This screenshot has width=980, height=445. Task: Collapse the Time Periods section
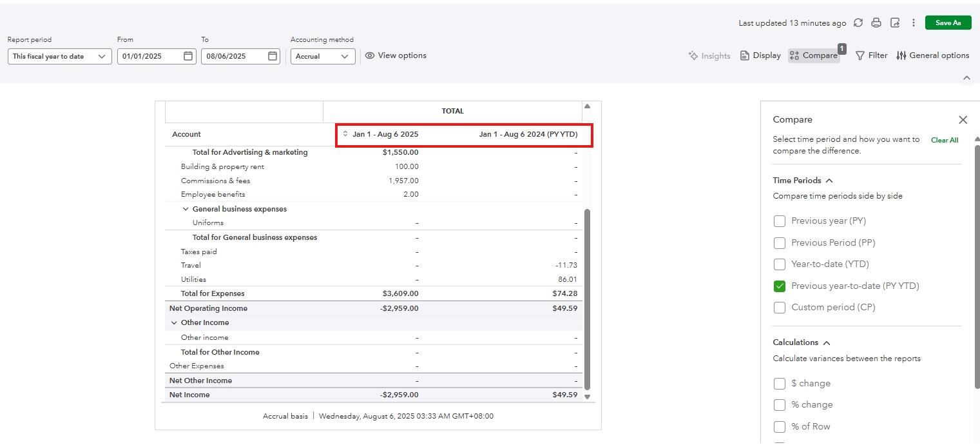tap(829, 181)
